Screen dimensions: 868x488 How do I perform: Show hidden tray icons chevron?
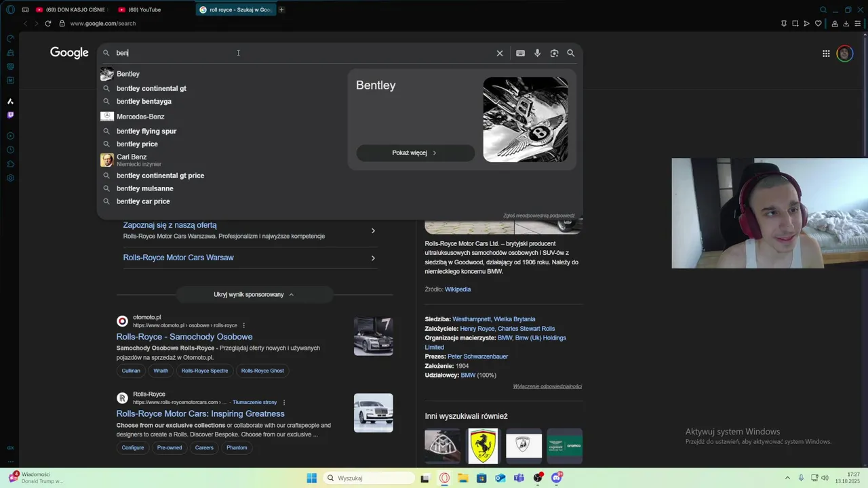[787, 478]
